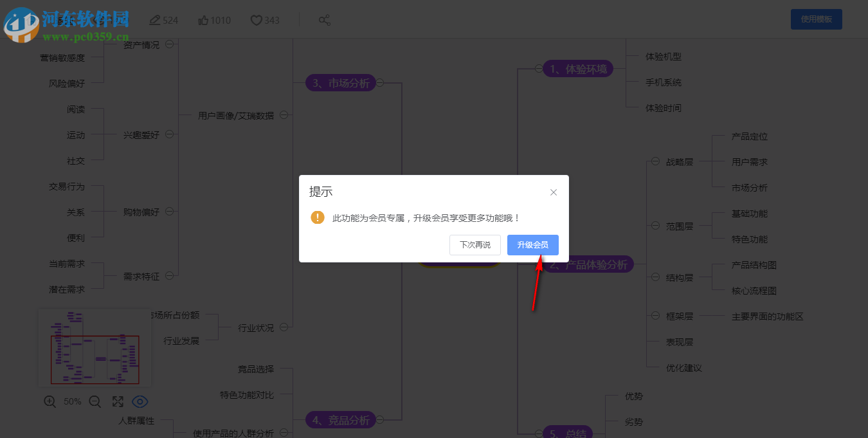The image size is (868, 438).
Task: Click the 升级会员 button in the dialog
Action: 533,245
